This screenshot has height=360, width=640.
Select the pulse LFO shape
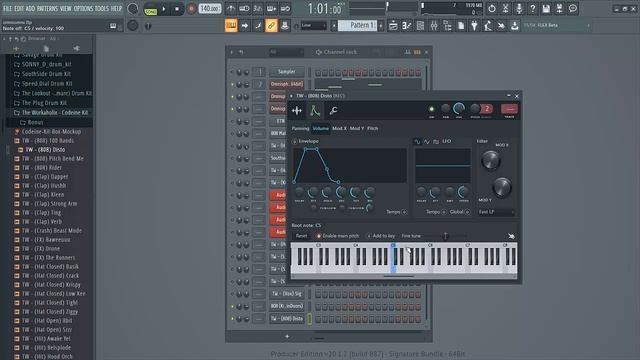pos(436,142)
